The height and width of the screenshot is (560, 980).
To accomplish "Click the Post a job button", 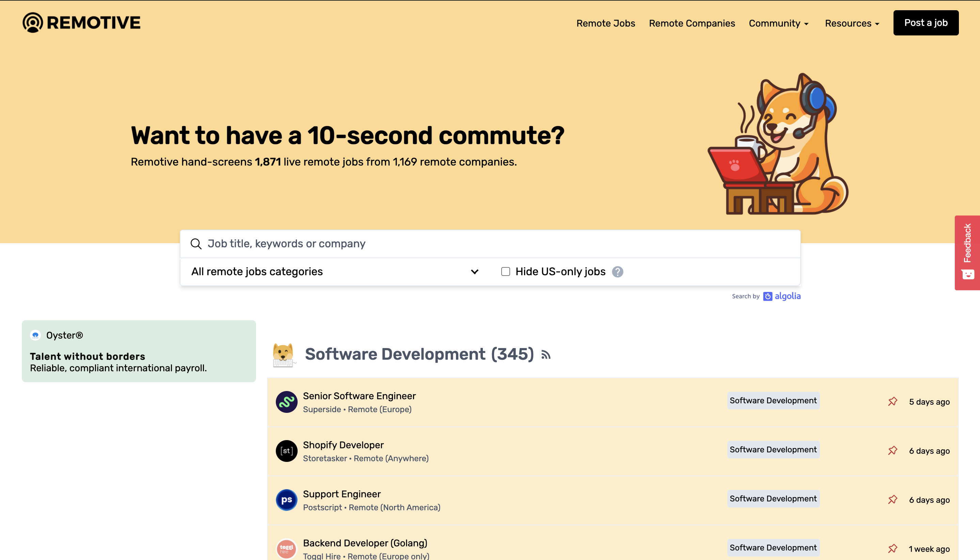I will coord(926,23).
